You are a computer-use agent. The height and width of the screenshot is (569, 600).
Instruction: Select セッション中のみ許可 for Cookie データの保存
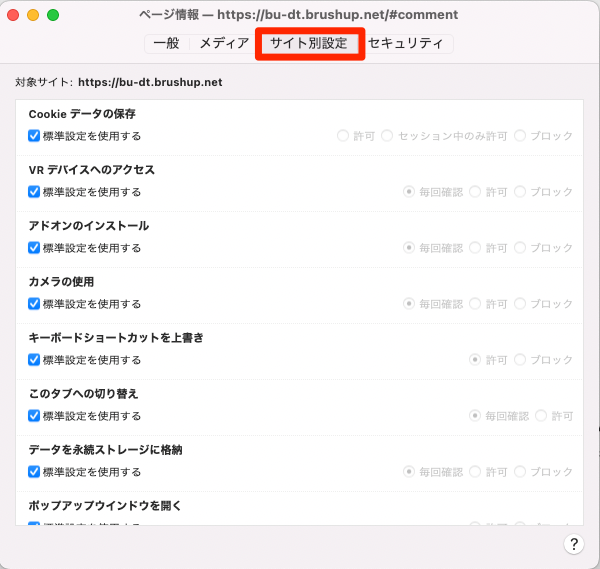tap(387, 136)
